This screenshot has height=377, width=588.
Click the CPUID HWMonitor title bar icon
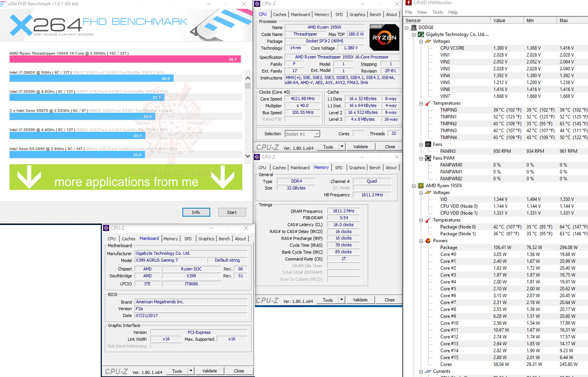[409, 3]
